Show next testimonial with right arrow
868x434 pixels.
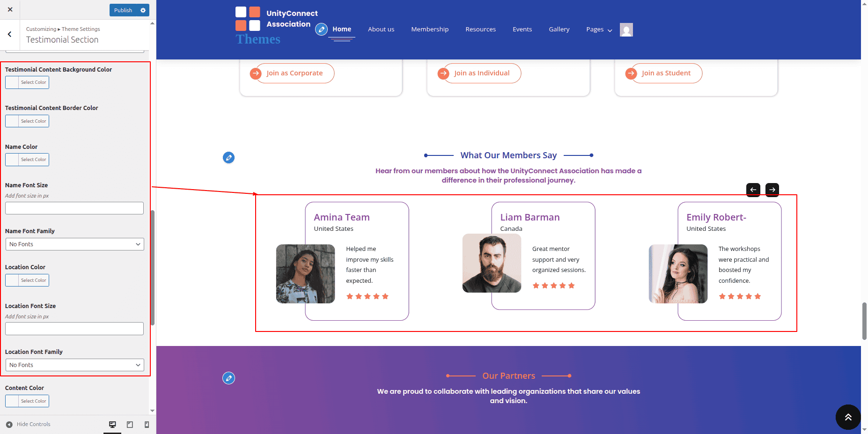(x=772, y=190)
